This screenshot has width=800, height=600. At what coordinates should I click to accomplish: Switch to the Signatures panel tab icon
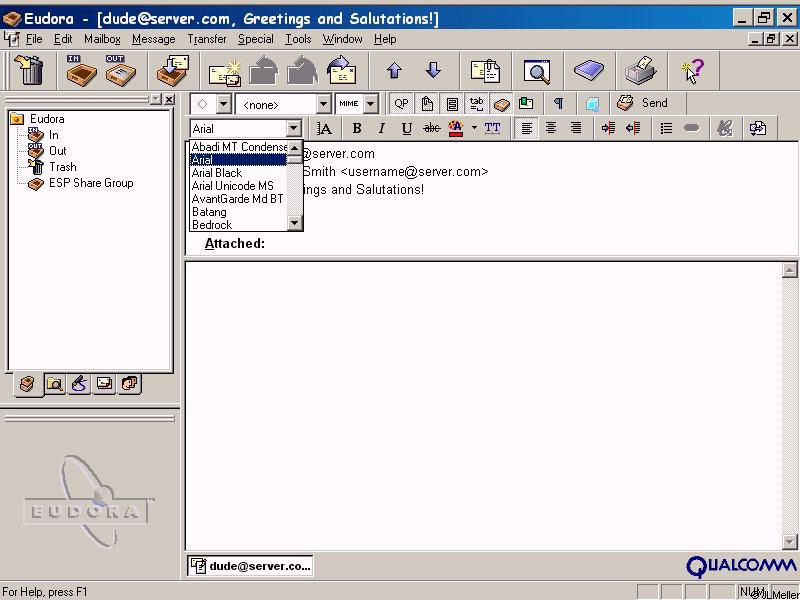[x=79, y=384]
